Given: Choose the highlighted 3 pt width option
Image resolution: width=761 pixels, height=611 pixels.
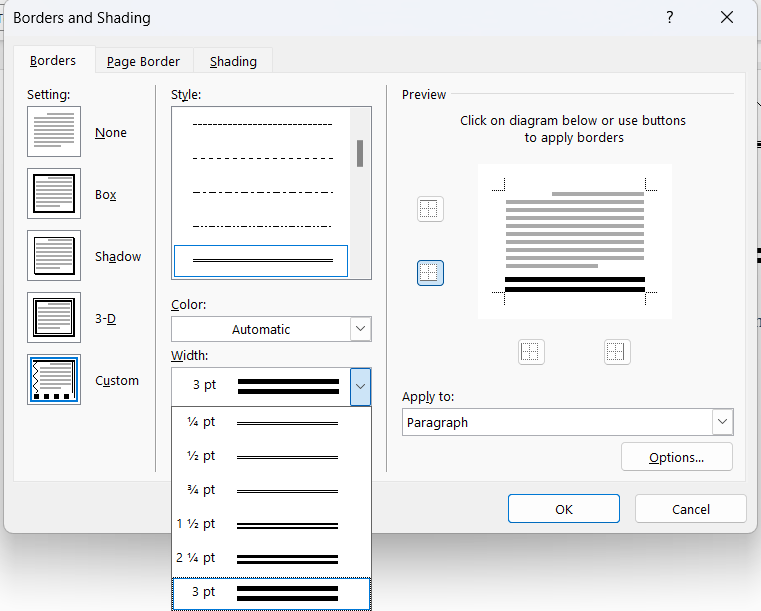Looking at the screenshot, I should tap(271, 593).
